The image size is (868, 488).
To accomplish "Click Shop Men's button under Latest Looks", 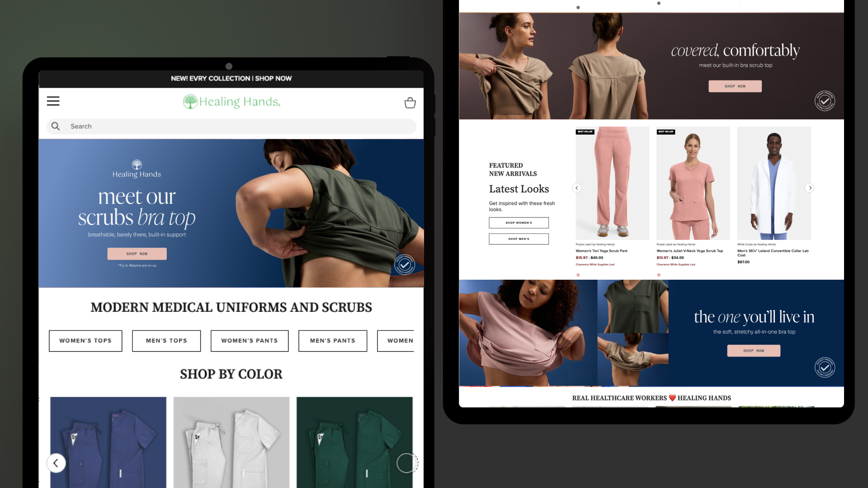I will pos(519,239).
